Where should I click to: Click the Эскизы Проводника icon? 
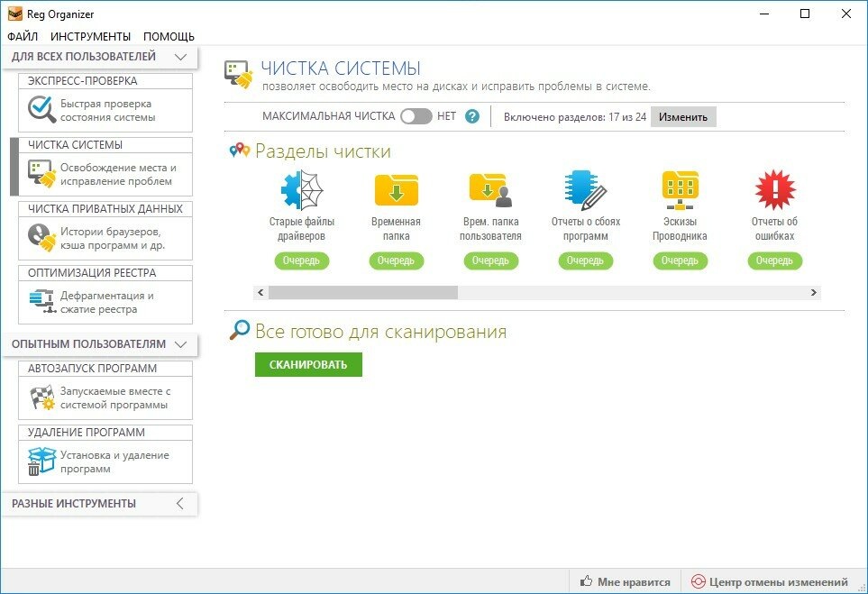coord(680,190)
